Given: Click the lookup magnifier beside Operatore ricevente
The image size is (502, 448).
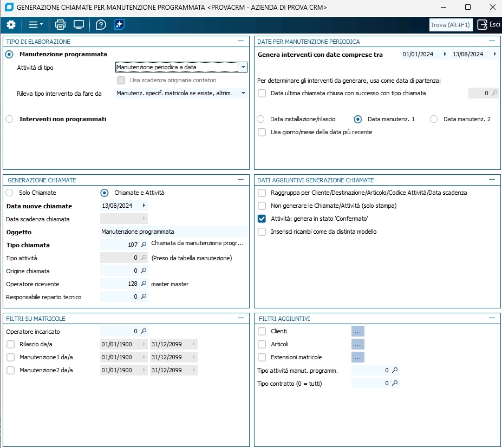Looking at the screenshot, I should 144,284.
